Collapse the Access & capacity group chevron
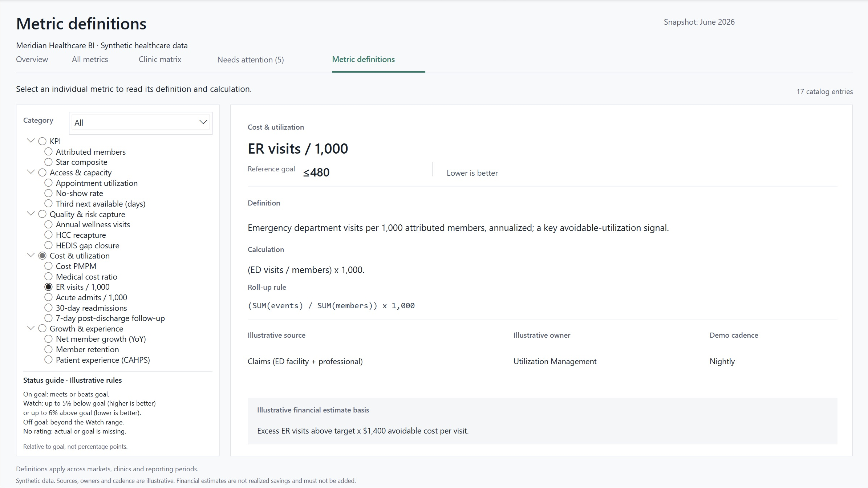Viewport: 868px width, 488px height. (31, 172)
